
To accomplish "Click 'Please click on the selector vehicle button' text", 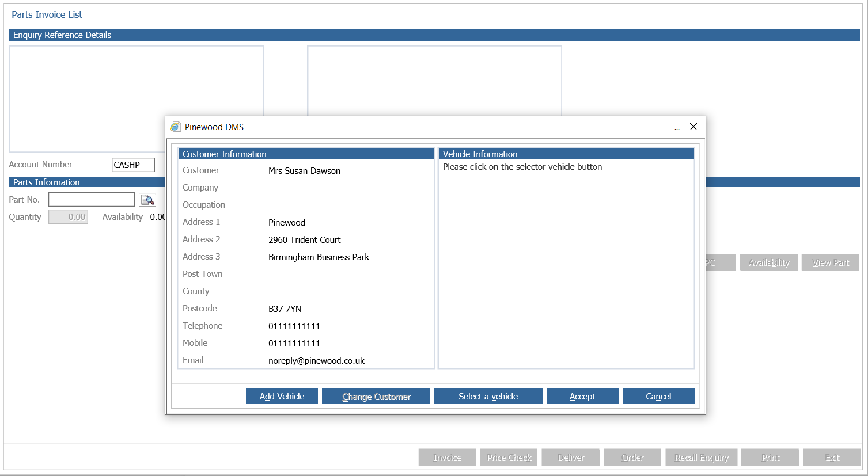I will (522, 167).
